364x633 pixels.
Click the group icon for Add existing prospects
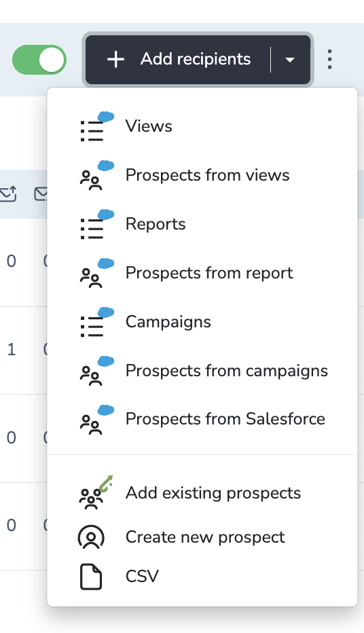point(96,492)
